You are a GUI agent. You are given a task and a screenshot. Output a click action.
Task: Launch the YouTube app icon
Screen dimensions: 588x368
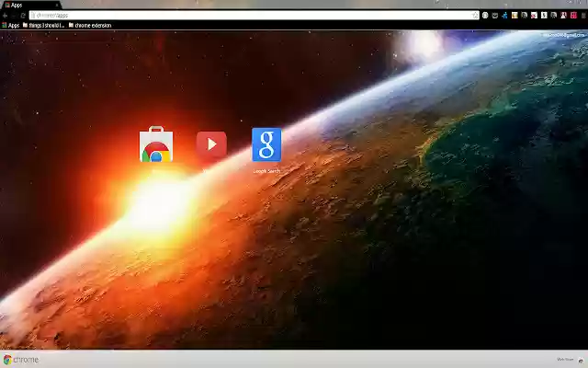click(211, 144)
